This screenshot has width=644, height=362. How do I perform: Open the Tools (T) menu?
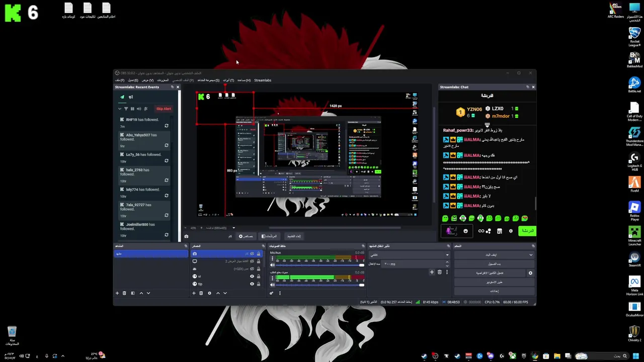pyautogui.click(x=228, y=80)
